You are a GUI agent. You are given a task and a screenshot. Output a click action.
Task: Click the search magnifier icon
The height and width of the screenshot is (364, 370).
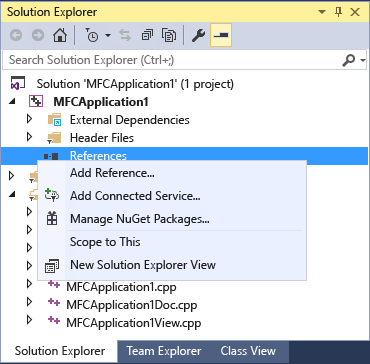(349, 60)
